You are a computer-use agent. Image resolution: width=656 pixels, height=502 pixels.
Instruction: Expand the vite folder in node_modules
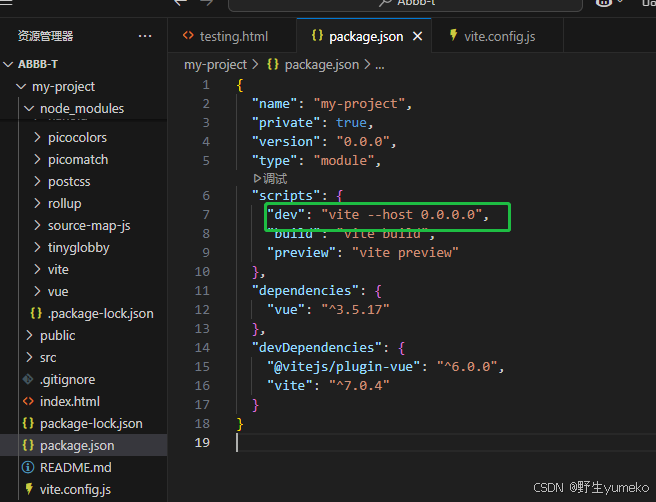pyautogui.click(x=37, y=269)
